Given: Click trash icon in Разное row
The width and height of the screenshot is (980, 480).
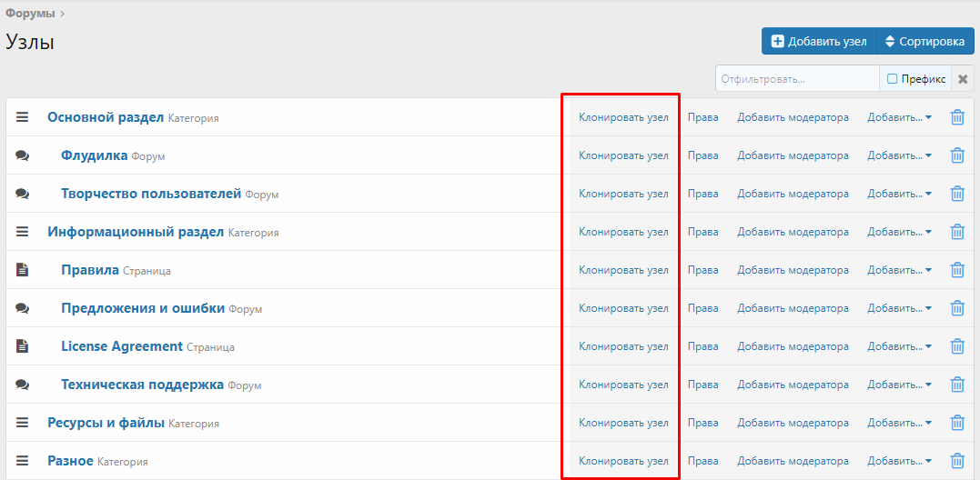Looking at the screenshot, I should point(957,461).
